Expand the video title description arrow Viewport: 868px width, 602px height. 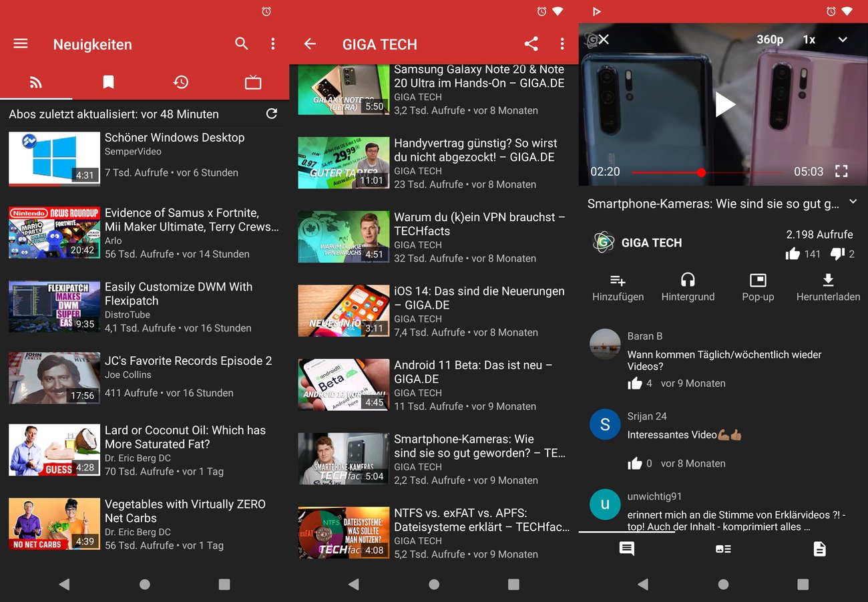[853, 202]
